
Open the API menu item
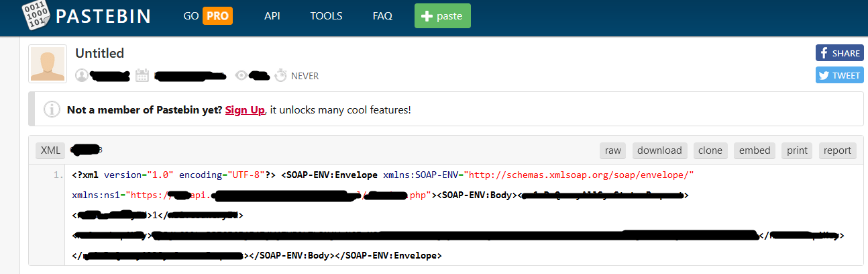click(272, 16)
